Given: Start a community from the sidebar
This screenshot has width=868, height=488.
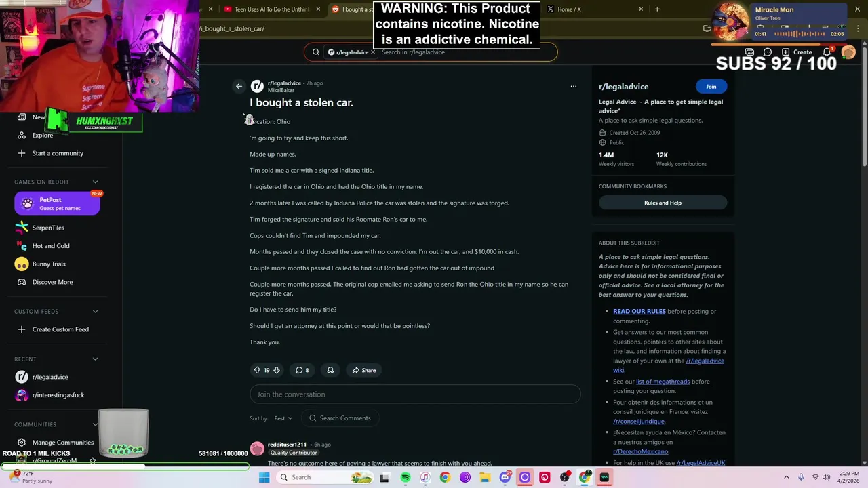Looking at the screenshot, I should [x=50, y=153].
